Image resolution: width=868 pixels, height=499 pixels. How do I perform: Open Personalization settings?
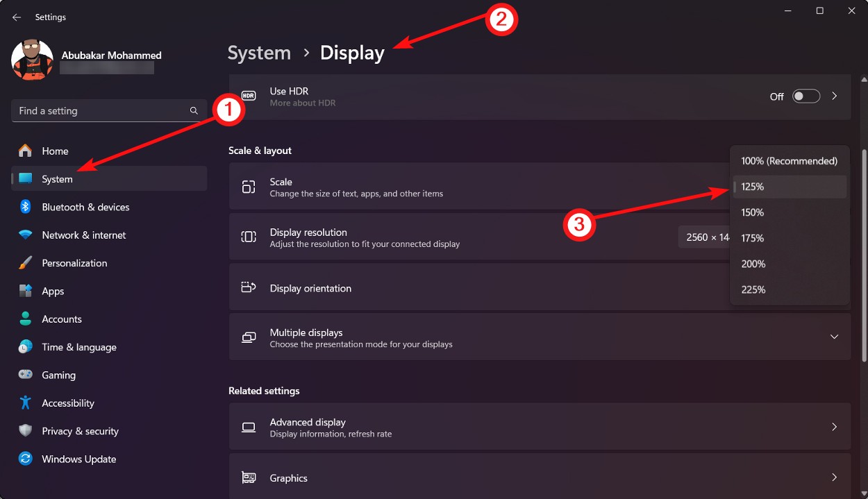[74, 262]
